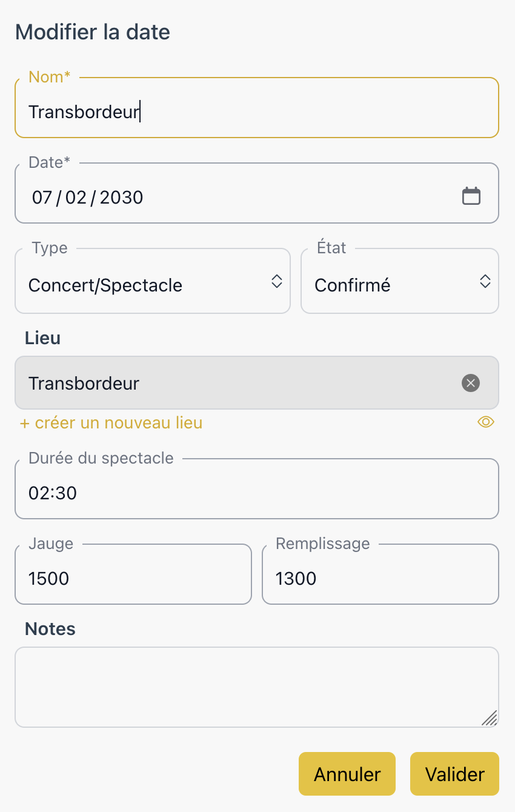Focus the Nom text field
Screen dimensions: 515x812
(x=257, y=112)
